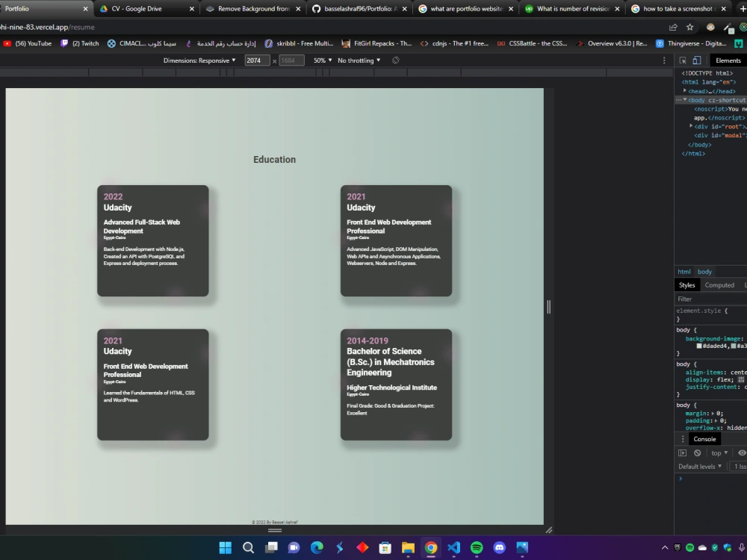Viewport: 747px width, 560px height.
Task: Select the body breadcrumb
Action: [704, 272]
